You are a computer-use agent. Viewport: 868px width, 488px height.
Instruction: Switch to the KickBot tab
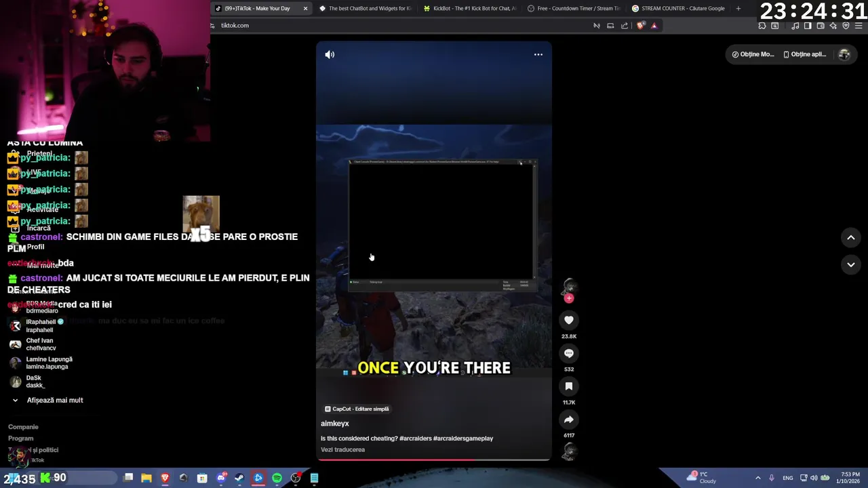coord(469,9)
